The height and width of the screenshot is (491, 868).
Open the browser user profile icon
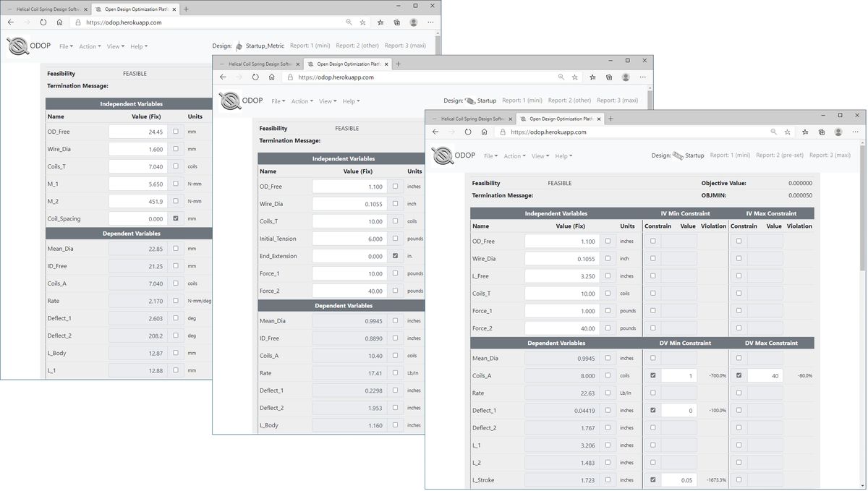[838, 132]
